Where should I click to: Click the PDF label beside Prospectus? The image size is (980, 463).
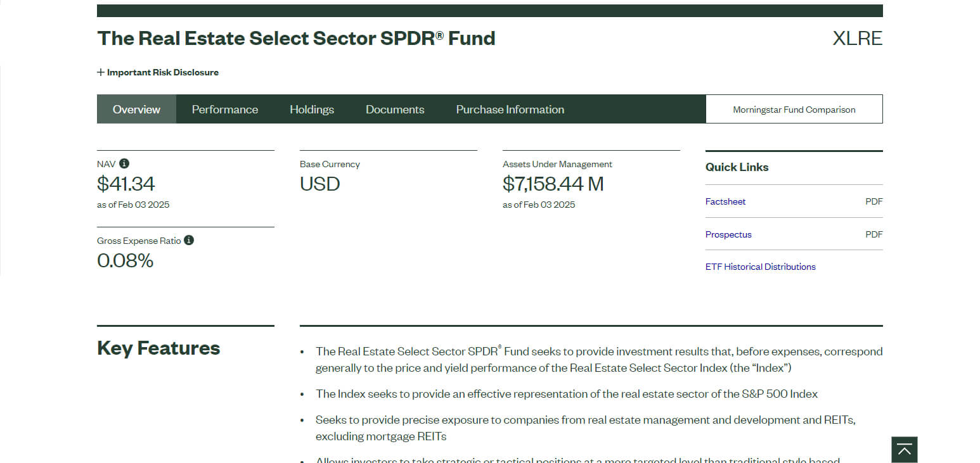[874, 234]
